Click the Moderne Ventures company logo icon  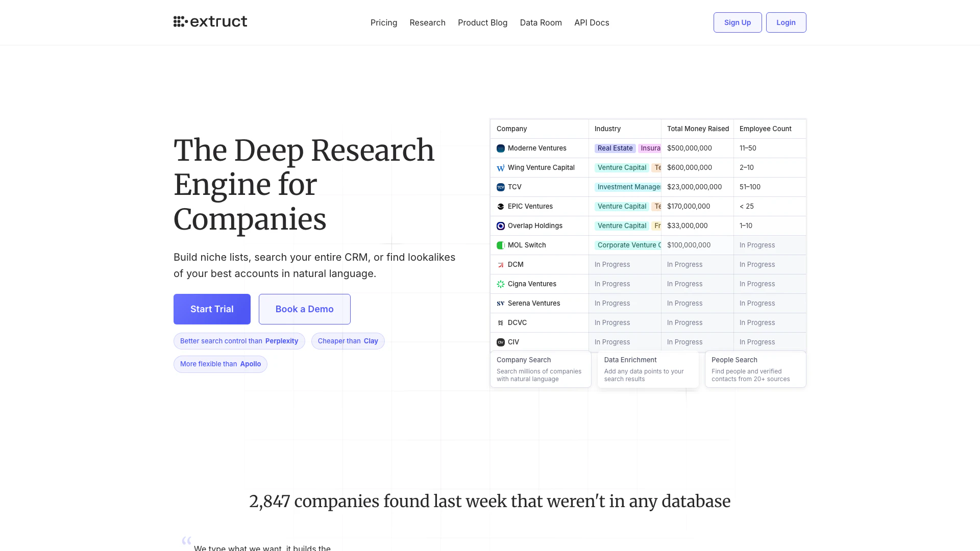(x=501, y=148)
